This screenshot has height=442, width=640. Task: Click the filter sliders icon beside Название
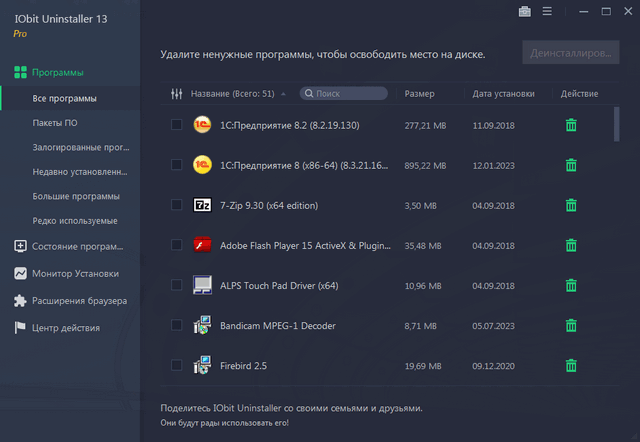tap(178, 94)
